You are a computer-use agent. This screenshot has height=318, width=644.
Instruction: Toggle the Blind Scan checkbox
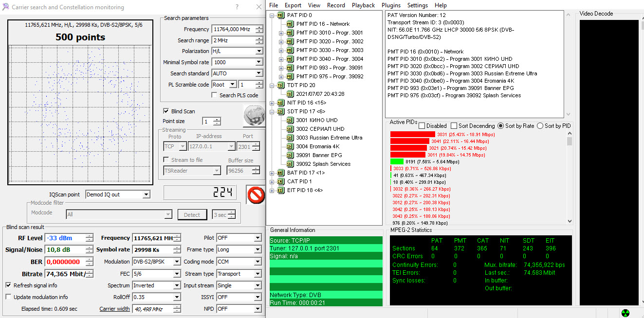pyautogui.click(x=166, y=111)
